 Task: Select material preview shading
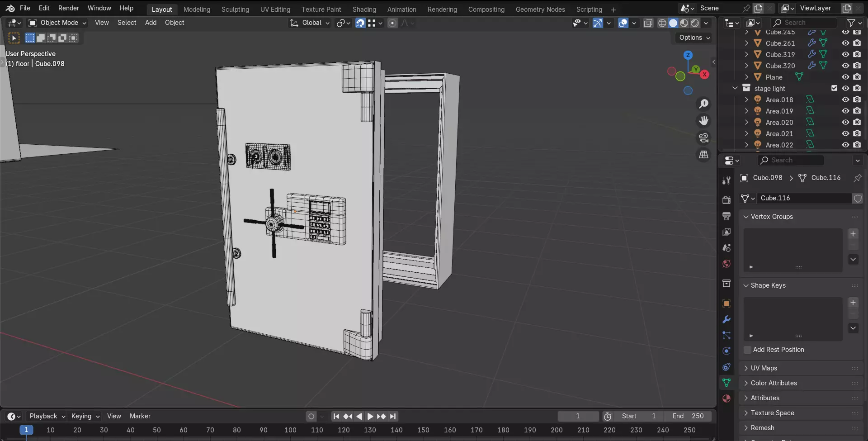pos(684,23)
